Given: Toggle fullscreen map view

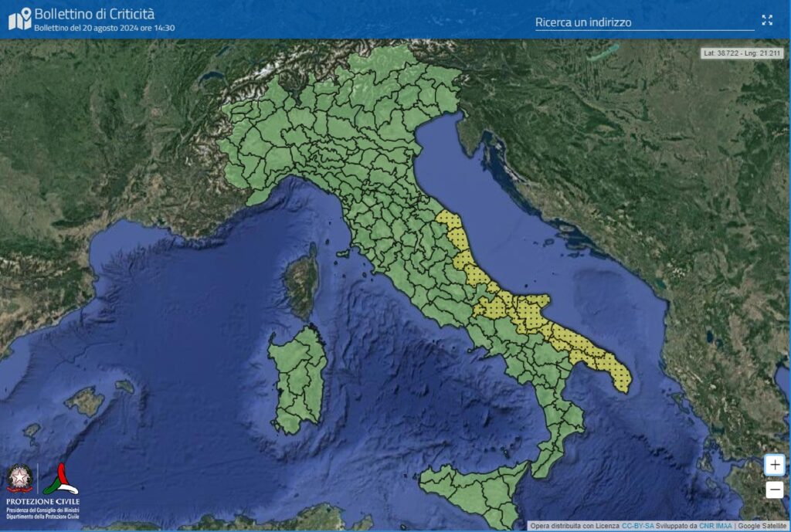Looking at the screenshot, I should [767, 20].
